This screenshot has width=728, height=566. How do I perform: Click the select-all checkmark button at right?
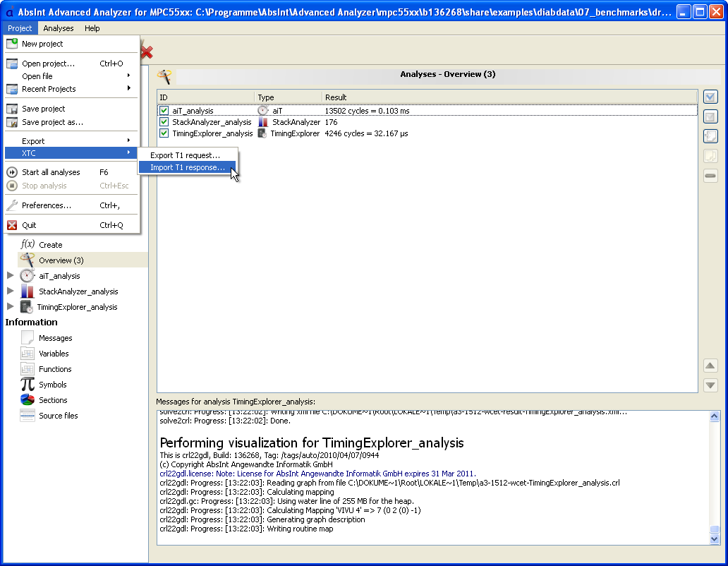pyautogui.click(x=710, y=97)
